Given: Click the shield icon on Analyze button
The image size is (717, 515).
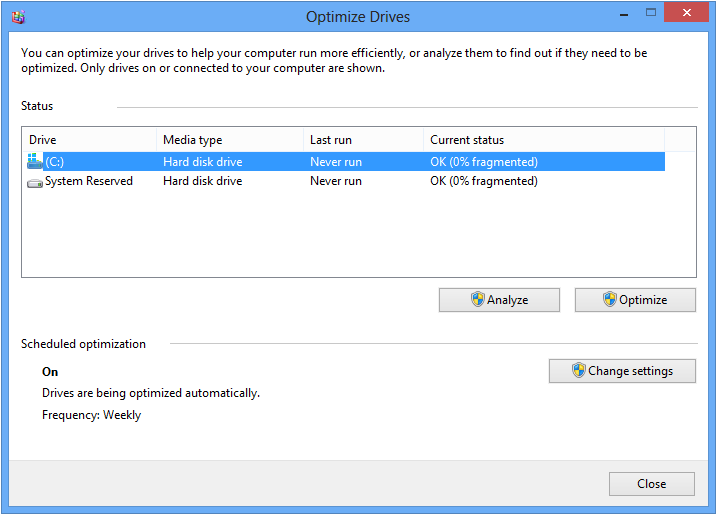Looking at the screenshot, I should point(477,300).
